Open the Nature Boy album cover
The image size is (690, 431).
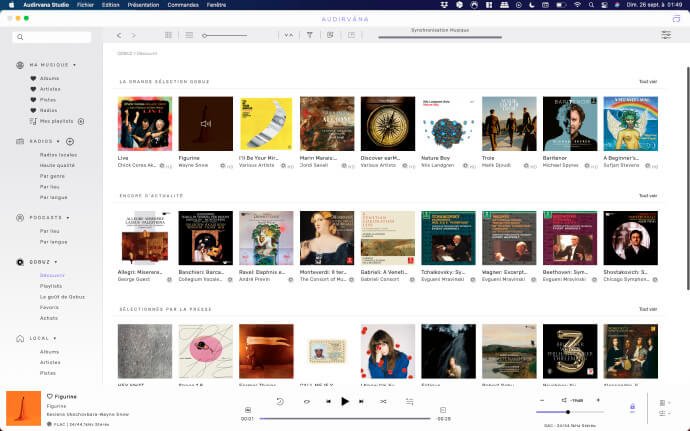448,124
